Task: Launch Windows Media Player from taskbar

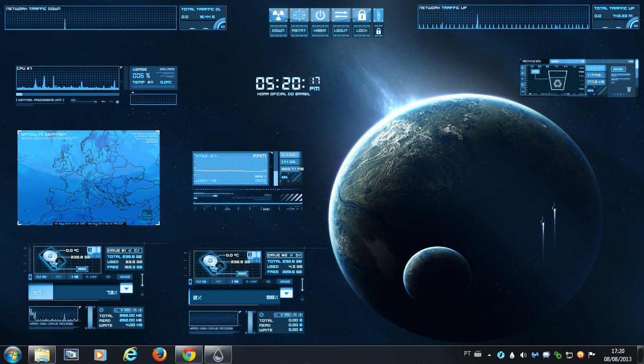Action: 100,355
